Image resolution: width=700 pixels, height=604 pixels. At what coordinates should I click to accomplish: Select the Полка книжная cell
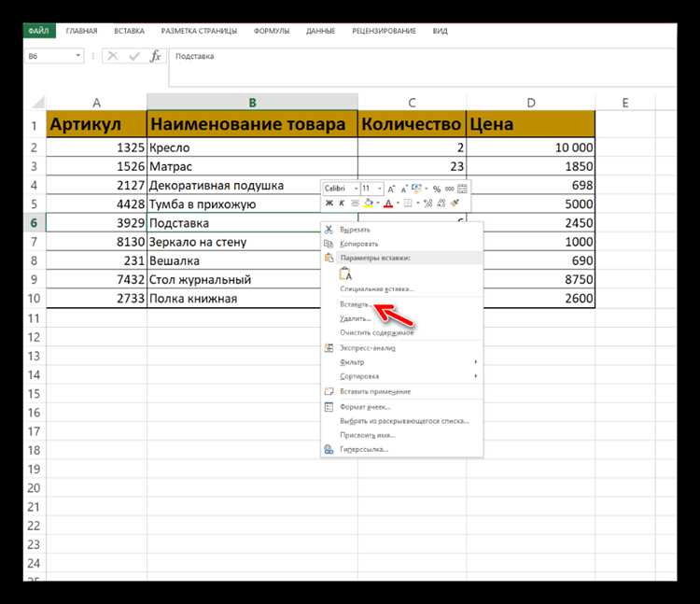[x=234, y=298]
